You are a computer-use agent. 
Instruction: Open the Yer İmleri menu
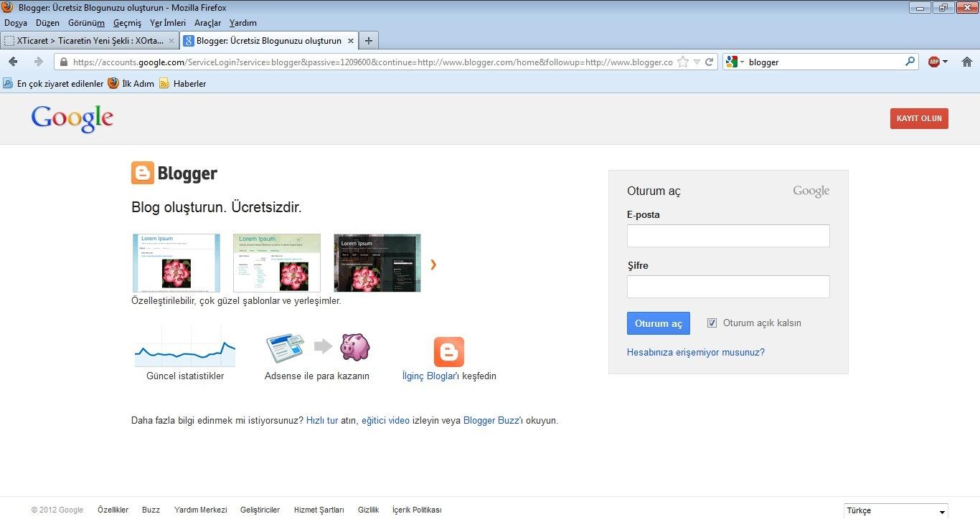pos(168,23)
